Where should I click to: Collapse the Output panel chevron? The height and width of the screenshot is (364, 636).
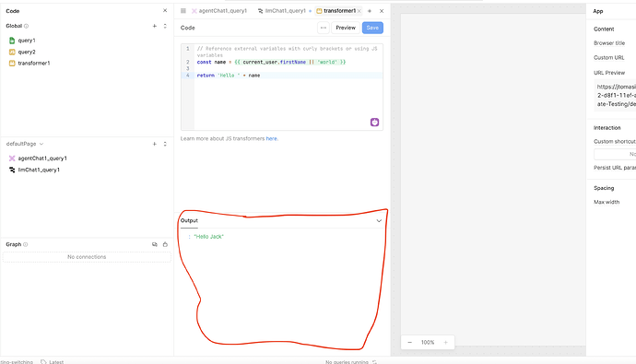pos(379,221)
